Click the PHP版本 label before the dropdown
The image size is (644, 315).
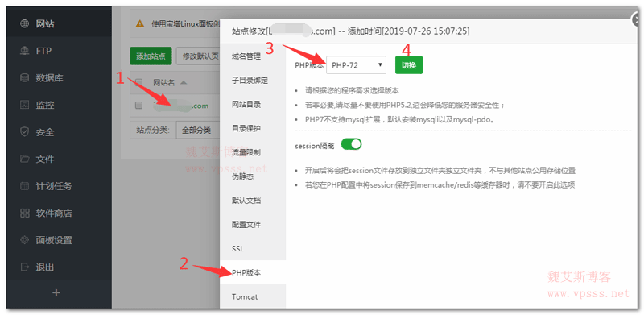(x=309, y=65)
